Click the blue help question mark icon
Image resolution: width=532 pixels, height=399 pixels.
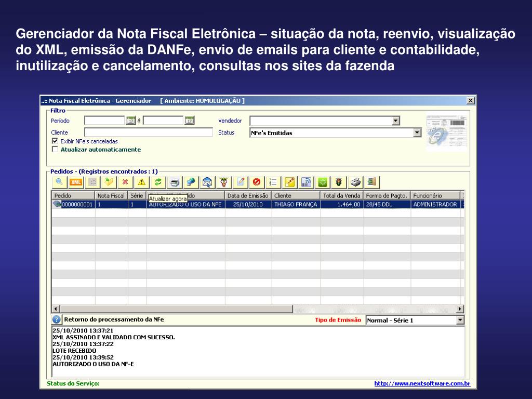point(56,320)
